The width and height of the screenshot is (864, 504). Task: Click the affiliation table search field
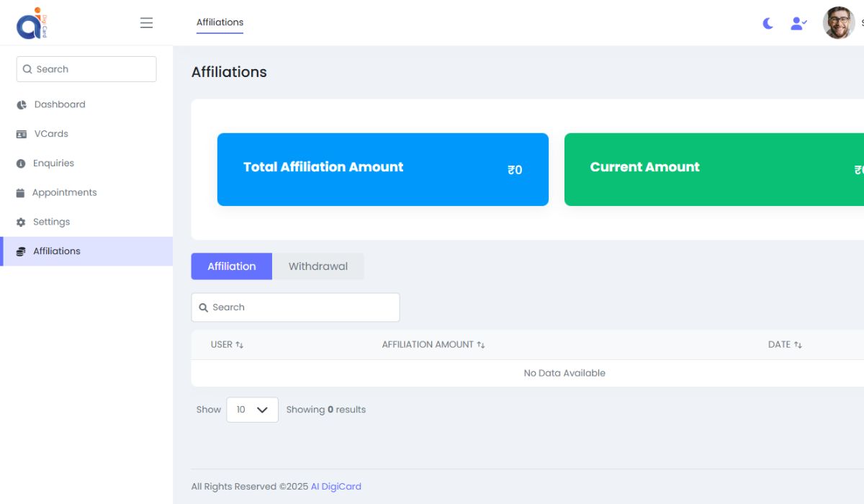coord(295,307)
